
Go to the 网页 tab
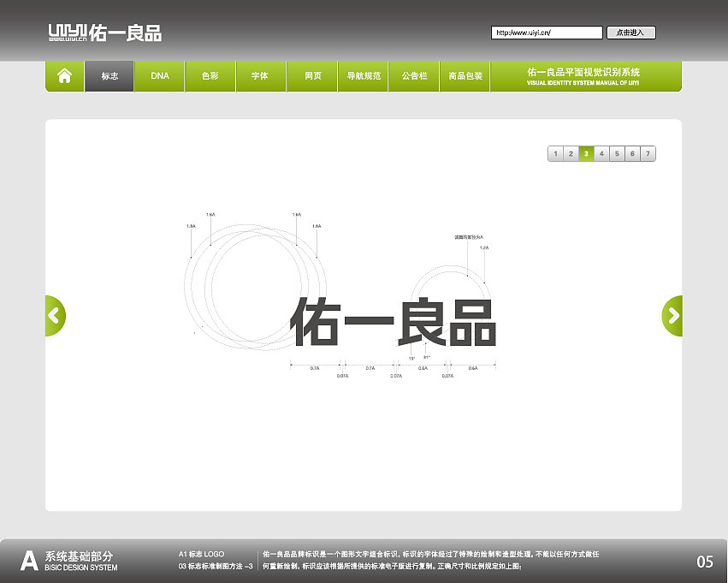pyautogui.click(x=312, y=75)
